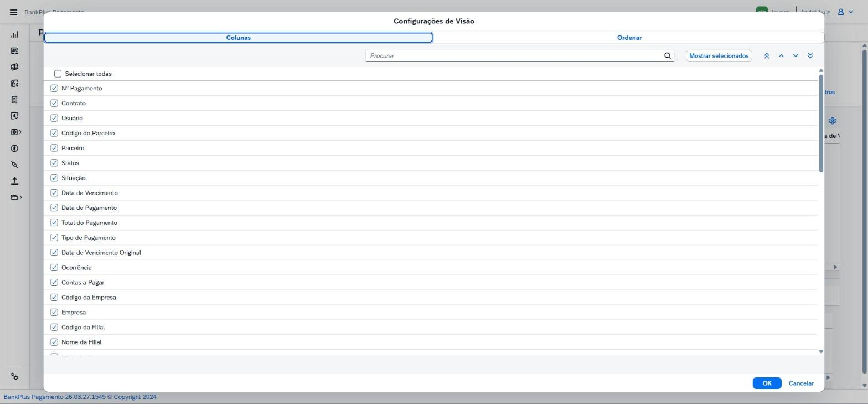
Task: Open the gears settings icon at sidebar bottom
Action: [x=14, y=377]
